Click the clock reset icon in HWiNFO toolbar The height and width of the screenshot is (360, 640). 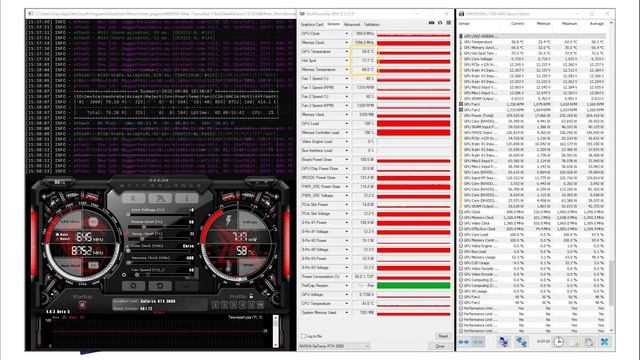558,342
